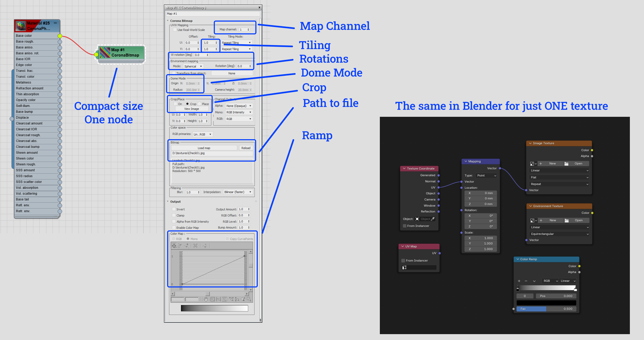Screen dimensions: 644x340
Task: Select the Place radio button
Action: [199, 104]
